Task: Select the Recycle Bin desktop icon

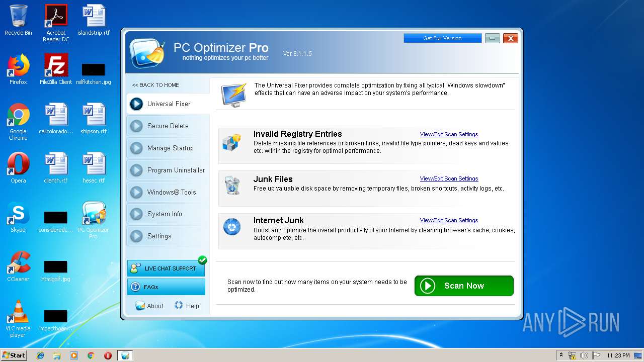Action: click(x=18, y=20)
